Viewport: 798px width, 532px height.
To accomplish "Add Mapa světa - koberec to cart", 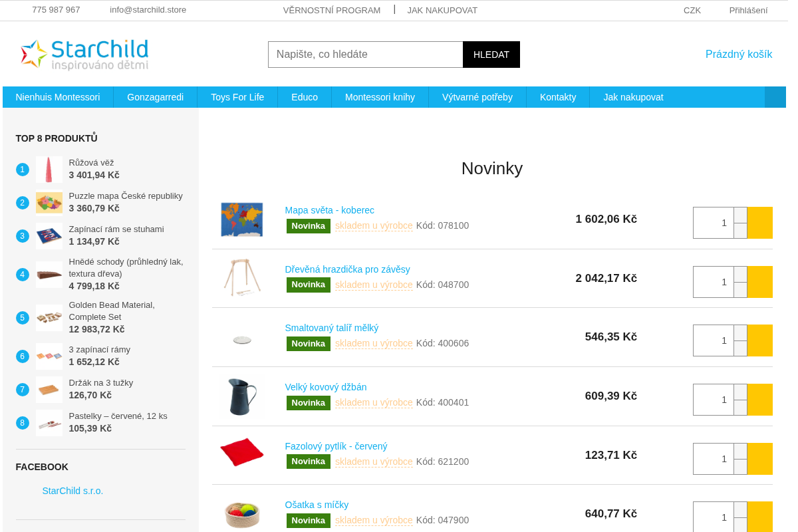I will [759, 223].
